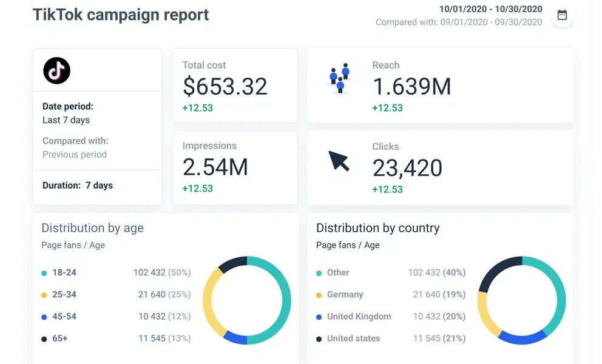Click the TikTok logo icon
The width and height of the screenshot is (602, 364).
[56, 70]
